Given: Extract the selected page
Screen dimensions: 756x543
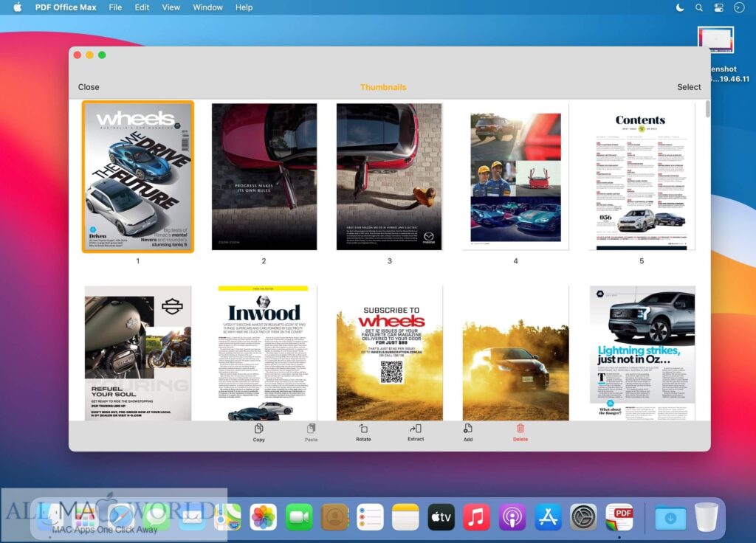Looking at the screenshot, I should tap(416, 432).
